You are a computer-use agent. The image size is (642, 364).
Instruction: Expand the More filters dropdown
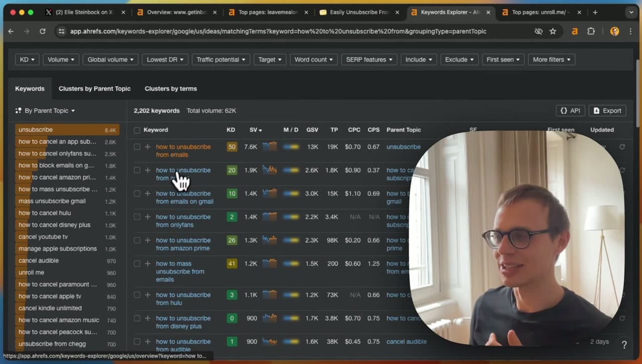coord(551,60)
